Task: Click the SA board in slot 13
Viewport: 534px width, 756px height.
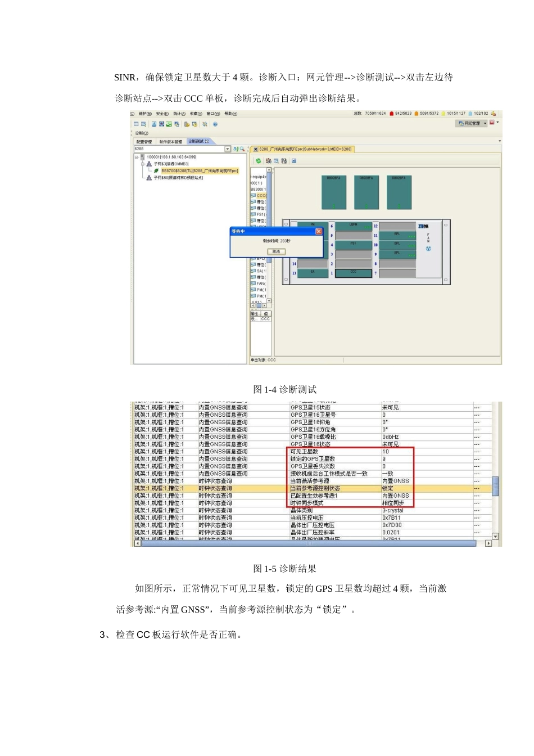Action: pyautogui.click(x=313, y=273)
